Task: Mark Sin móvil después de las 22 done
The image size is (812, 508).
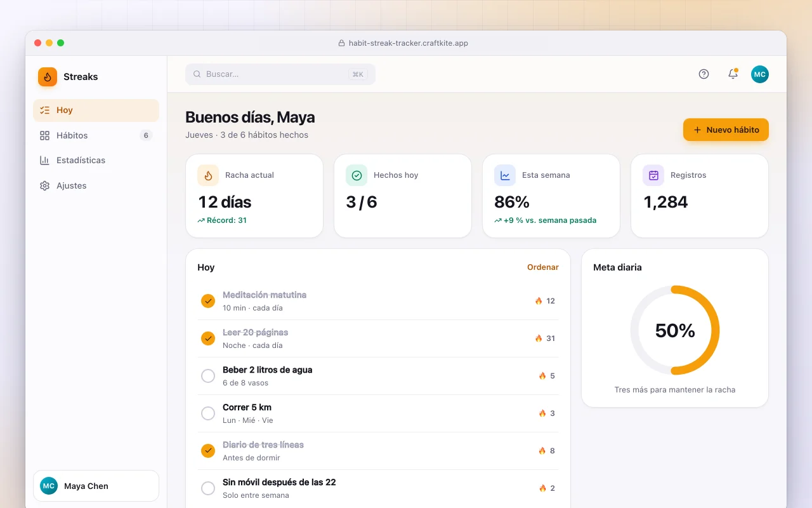Action: click(208, 488)
